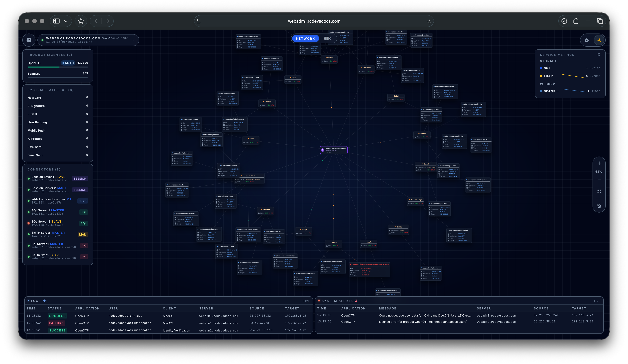The width and height of the screenshot is (628, 364).
Task: Open addc1.rcdevsdocs.com LDAP connector
Action: click(58, 201)
